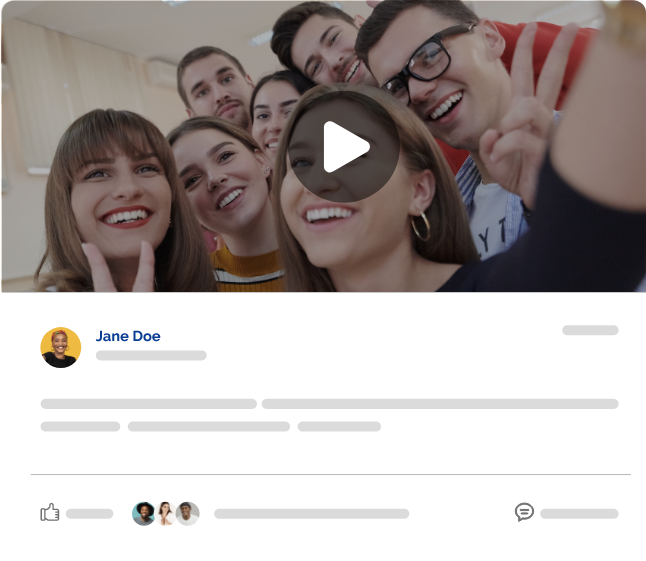The image size is (646, 561).
Task: Click the horizontal divider above reactions
Action: pyautogui.click(x=330, y=474)
